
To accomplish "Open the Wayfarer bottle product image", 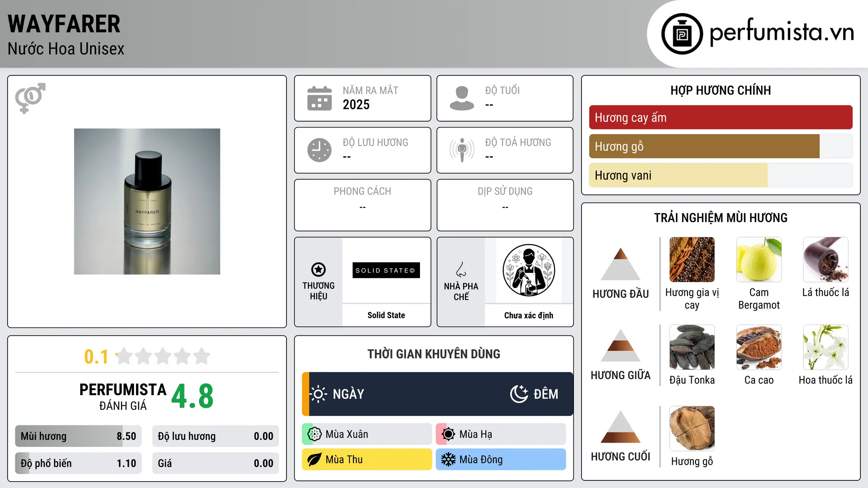I will pyautogui.click(x=147, y=202).
